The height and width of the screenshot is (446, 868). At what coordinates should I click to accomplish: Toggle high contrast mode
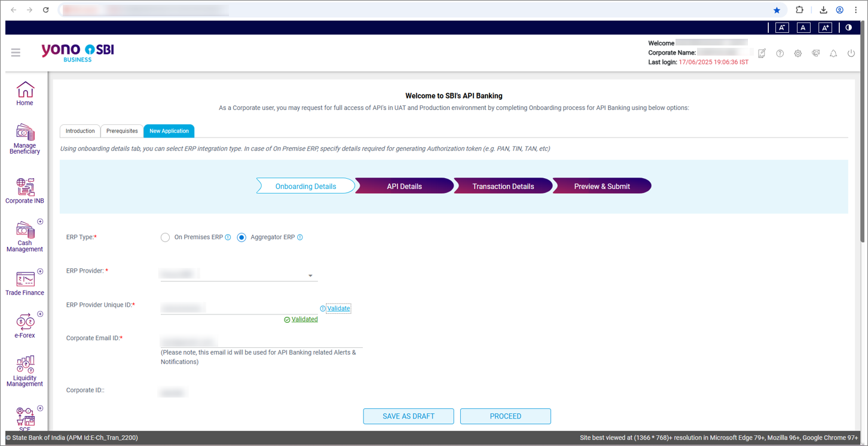(x=848, y=28)
